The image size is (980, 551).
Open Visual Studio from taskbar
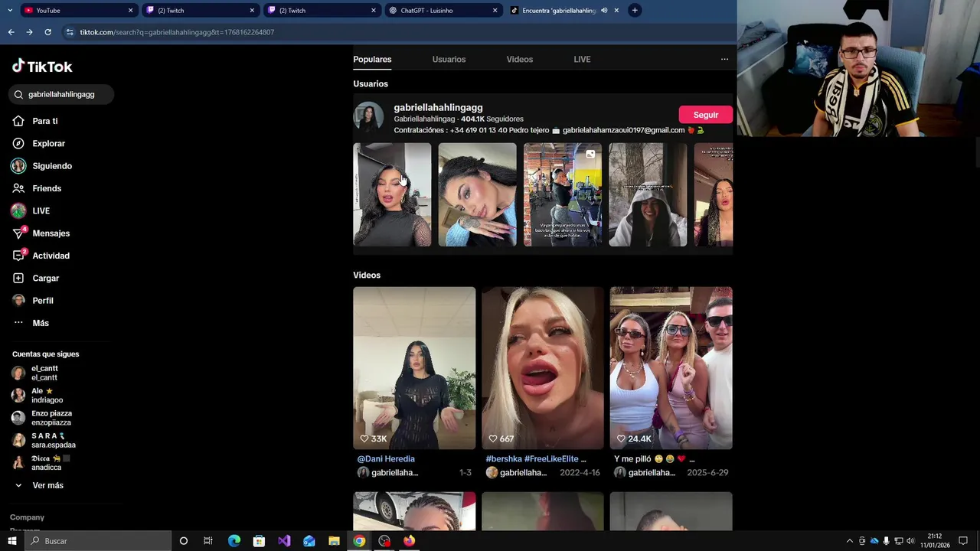(x=284, y=541)
